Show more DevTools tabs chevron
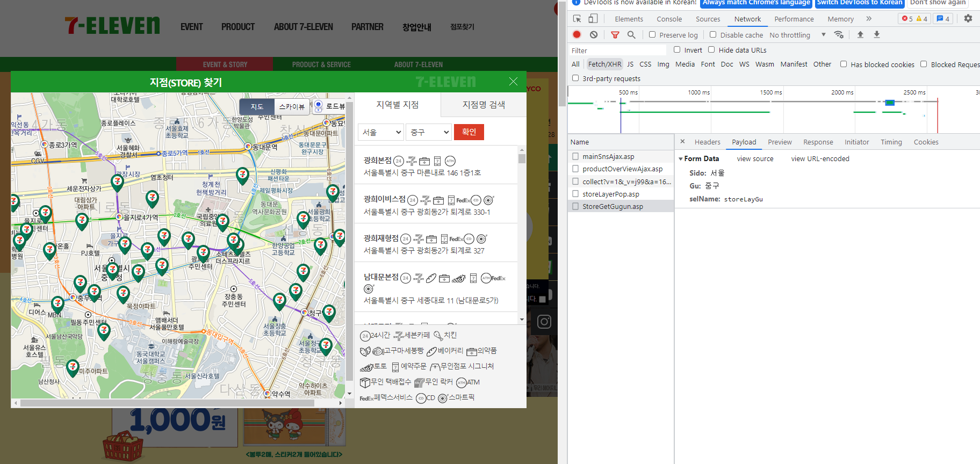The image size is (980, 464). point(869,19)
